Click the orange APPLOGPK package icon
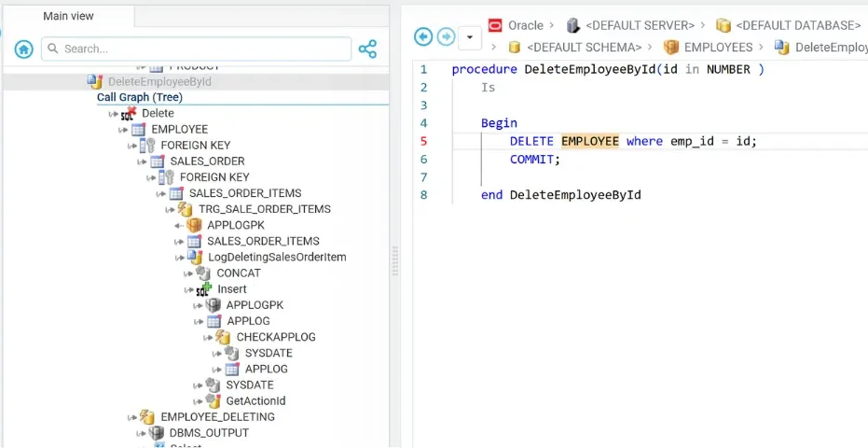 point(194,225)
